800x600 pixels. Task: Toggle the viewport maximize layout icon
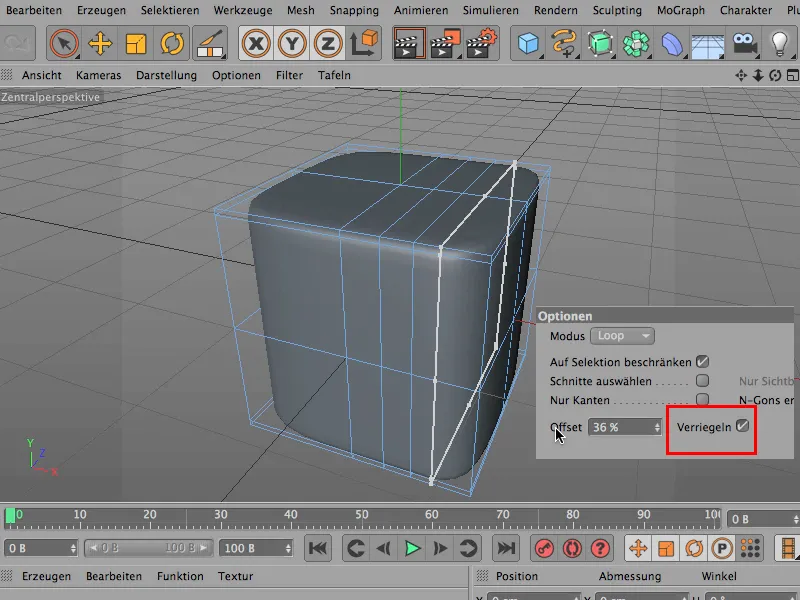coord(792,76)
